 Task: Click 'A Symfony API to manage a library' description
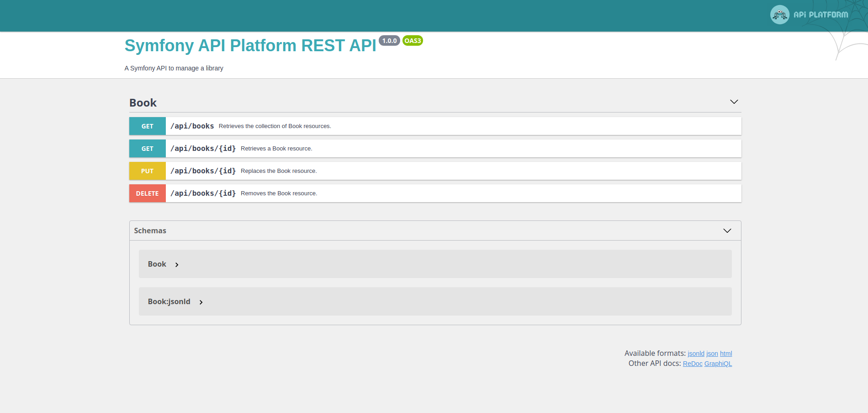pos(174,68)
